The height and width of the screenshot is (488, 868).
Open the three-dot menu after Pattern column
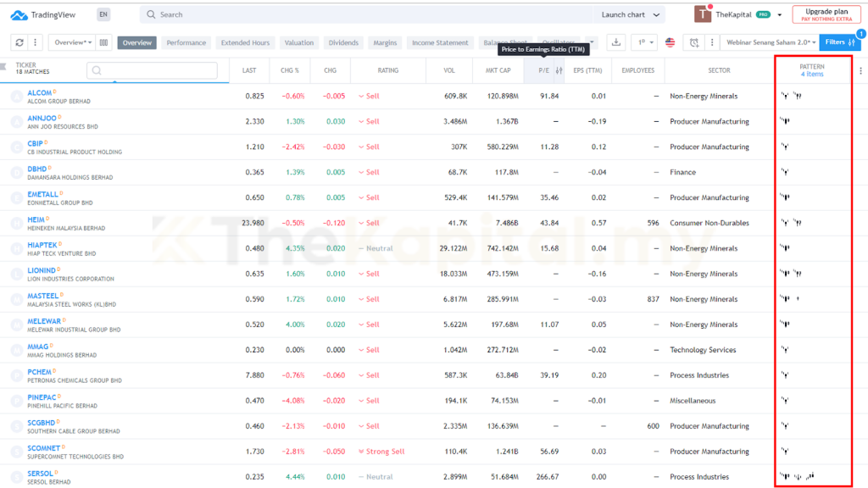(x=860, y=71)
